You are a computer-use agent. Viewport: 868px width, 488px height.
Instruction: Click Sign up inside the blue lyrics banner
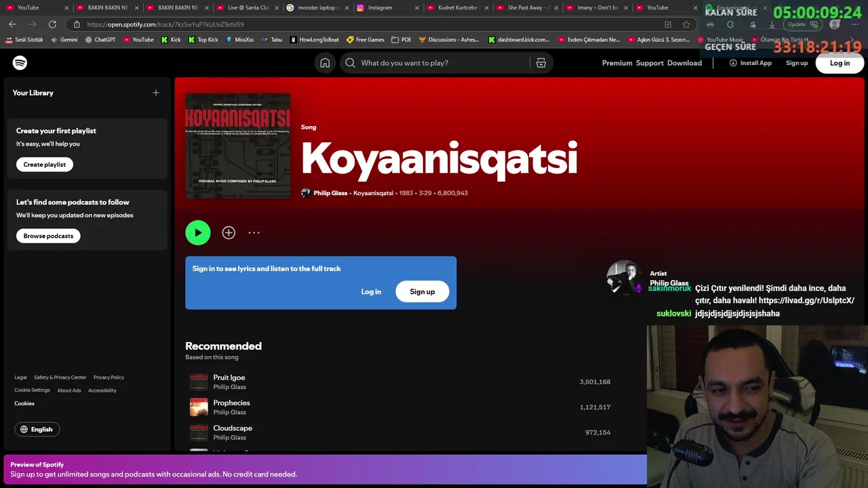click(x=422, y=291)
